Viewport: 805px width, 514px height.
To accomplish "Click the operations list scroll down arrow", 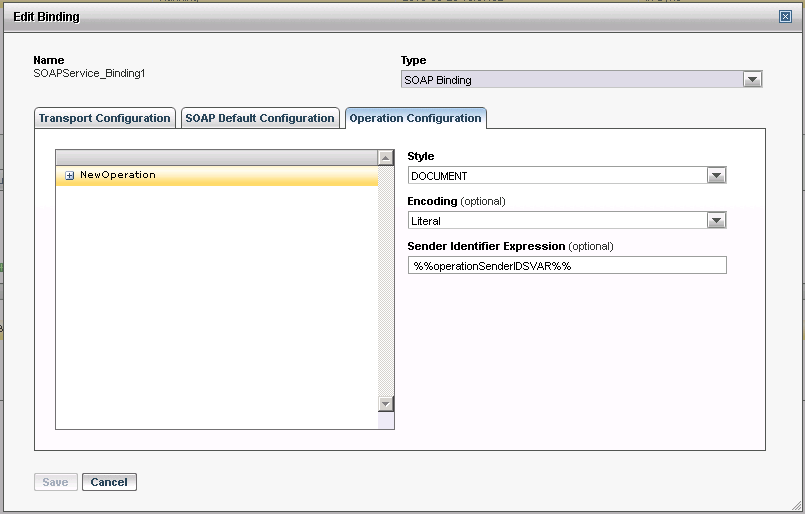I will 385,403.
